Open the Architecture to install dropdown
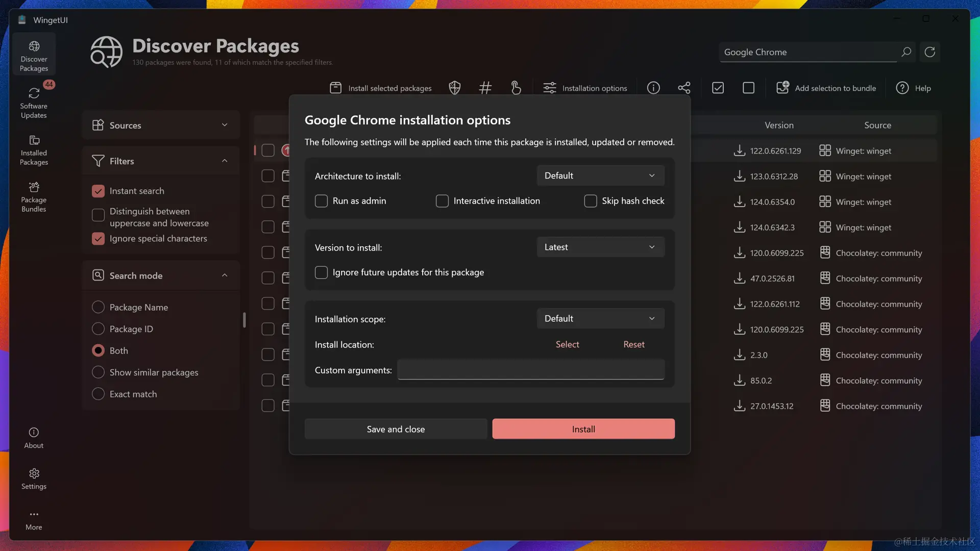This screenshot has height=551, width=980. coord(600,176)
